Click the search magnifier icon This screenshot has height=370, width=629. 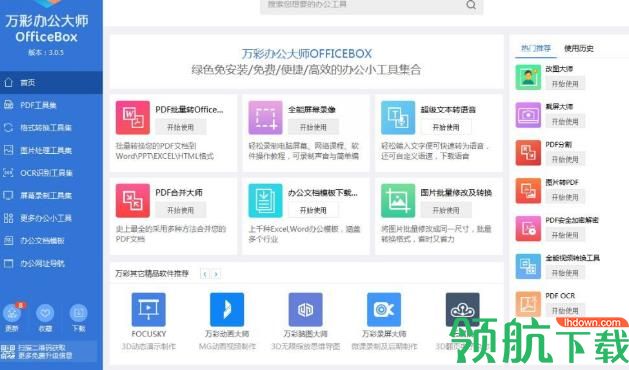pyautogui.click(x=471, y=5)
